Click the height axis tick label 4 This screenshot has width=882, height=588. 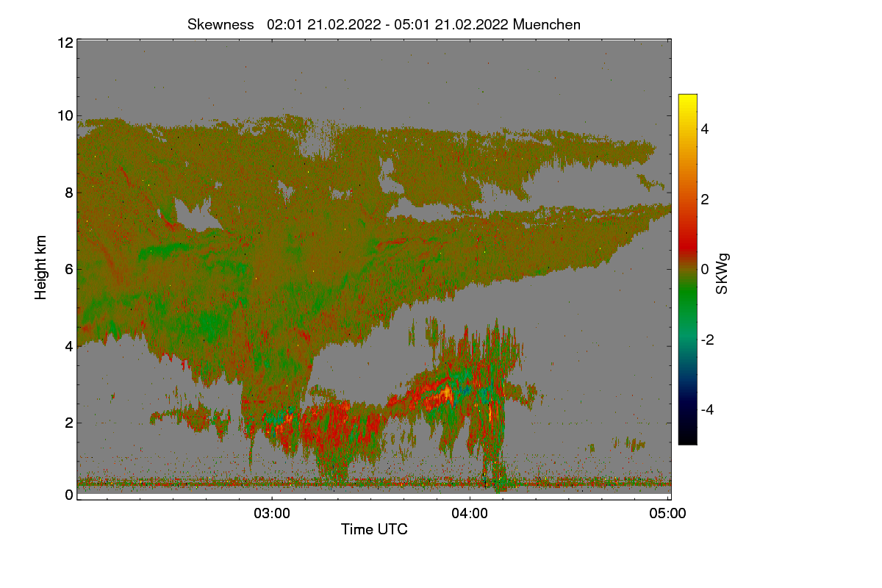69,346
